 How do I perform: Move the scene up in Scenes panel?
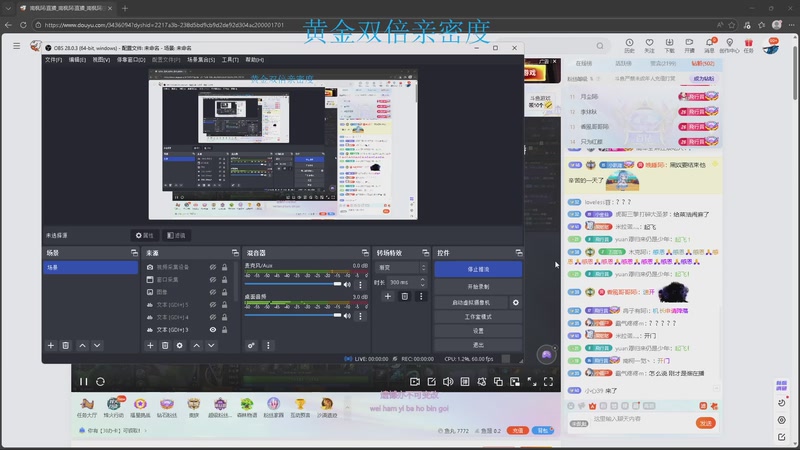(x=82, y=345)
